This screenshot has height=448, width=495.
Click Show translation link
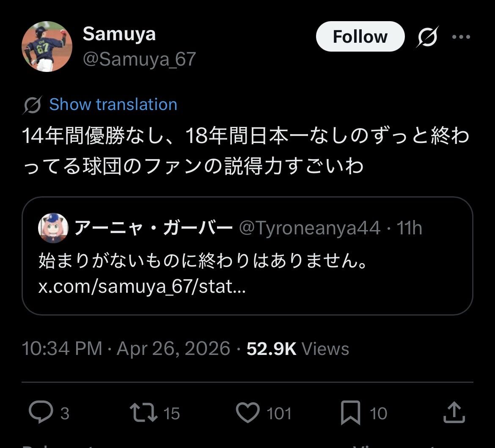[113, 104]
